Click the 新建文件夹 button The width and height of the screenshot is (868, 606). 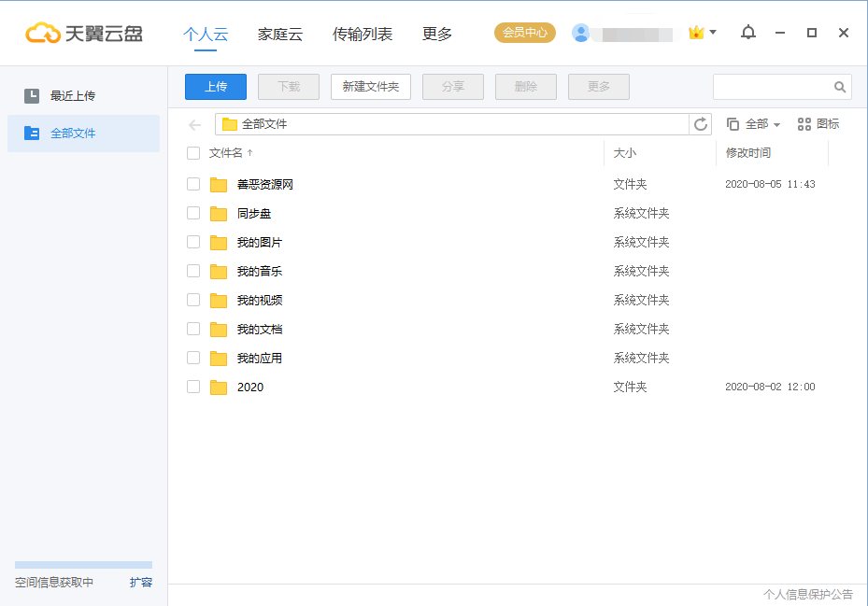(371, 87)
